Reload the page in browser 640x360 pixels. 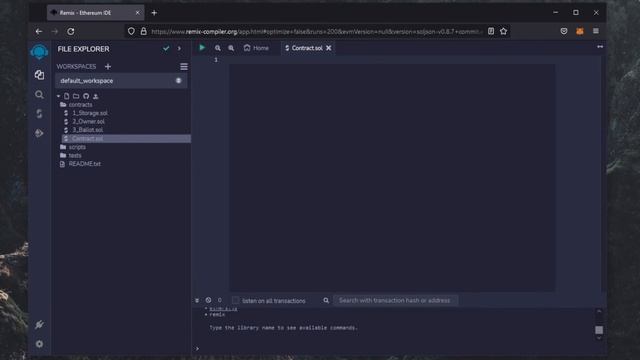(x=71, y=31)
